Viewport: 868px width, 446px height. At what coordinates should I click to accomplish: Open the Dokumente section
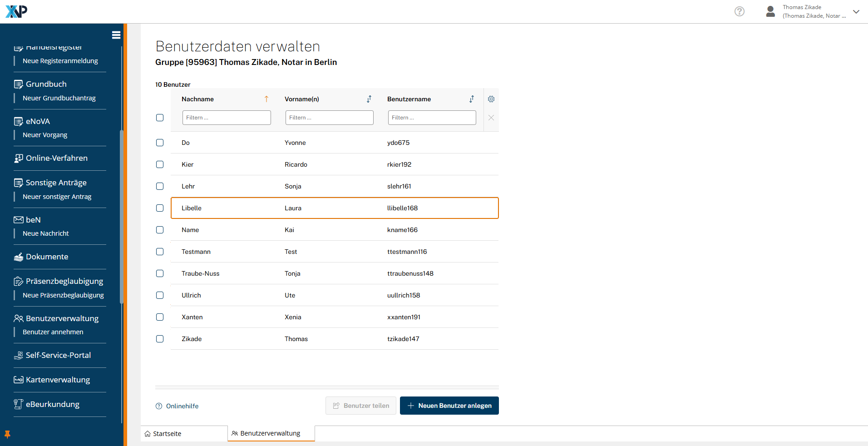(47, 257)
